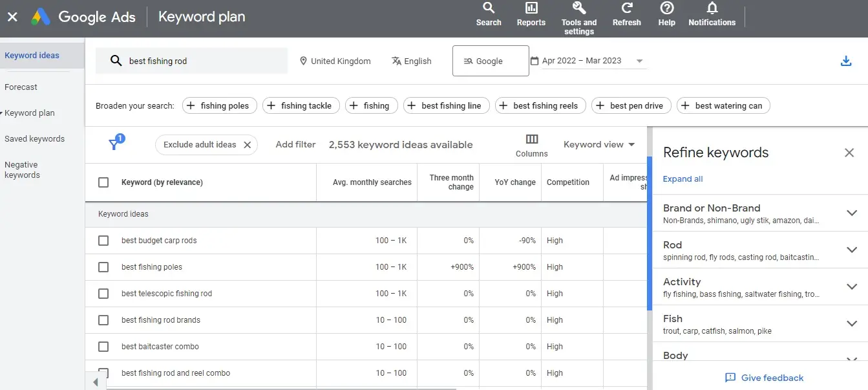Click the United Kingdom location setting
This screenshot has width=868, height=390.
[335, 61]
